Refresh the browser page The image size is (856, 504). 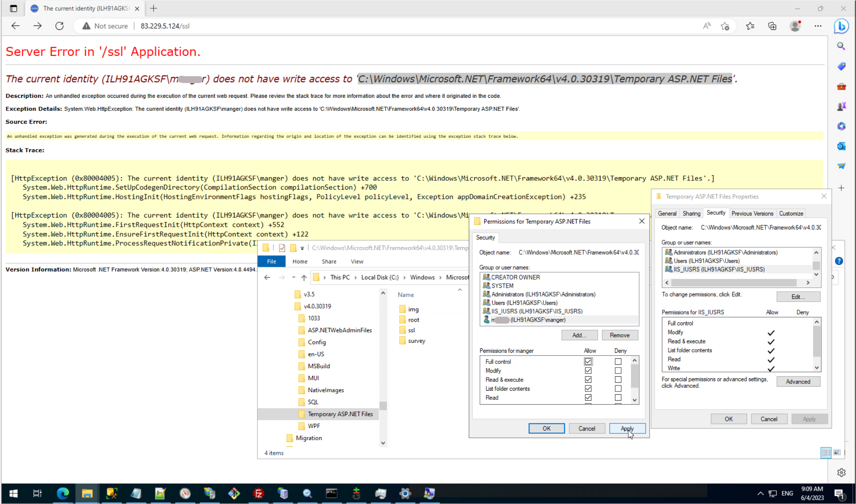click(59, 26)
